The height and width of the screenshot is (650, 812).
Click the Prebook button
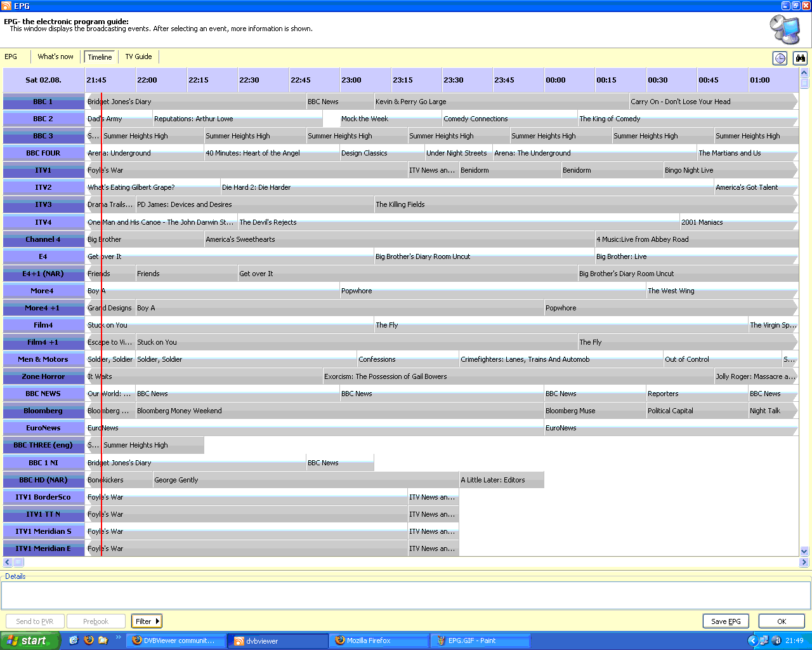96,621
